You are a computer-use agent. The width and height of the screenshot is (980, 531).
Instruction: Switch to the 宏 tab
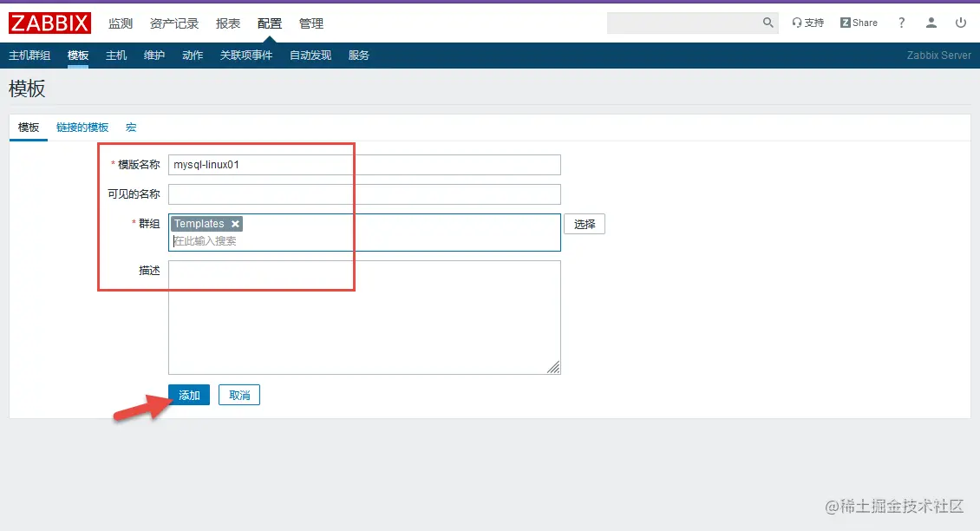click(131, 128)
